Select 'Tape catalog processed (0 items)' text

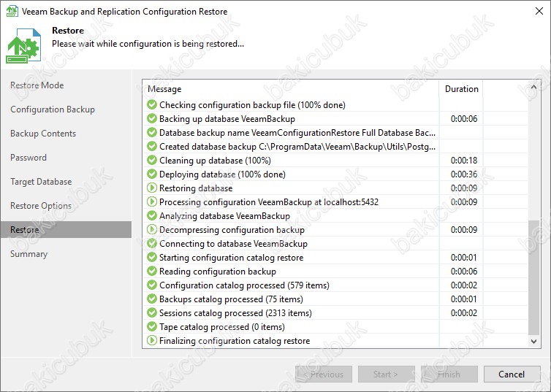(222, 327)
